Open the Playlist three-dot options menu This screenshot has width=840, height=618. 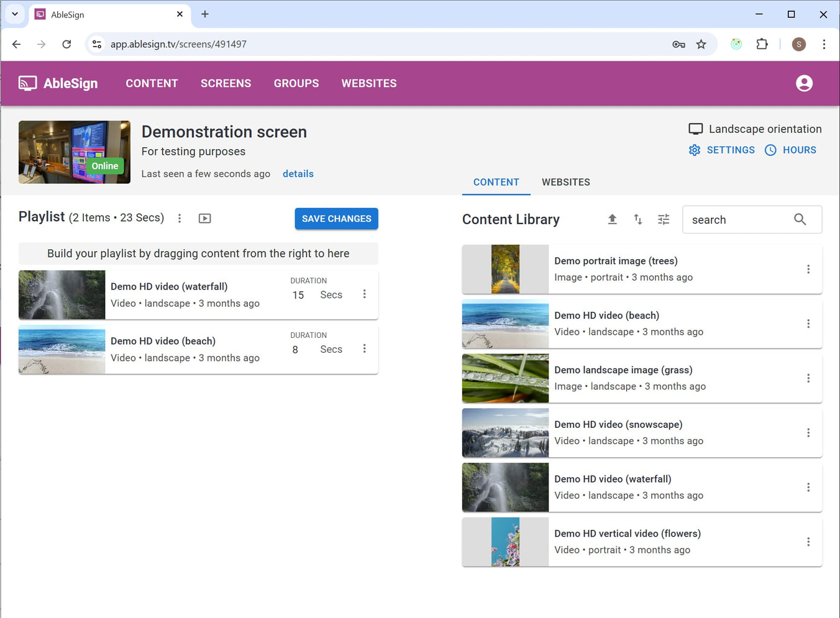(180, 218)
